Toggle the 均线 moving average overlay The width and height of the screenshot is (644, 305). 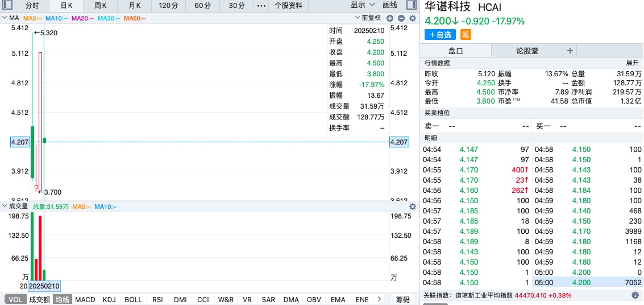(x=62, y=299)
